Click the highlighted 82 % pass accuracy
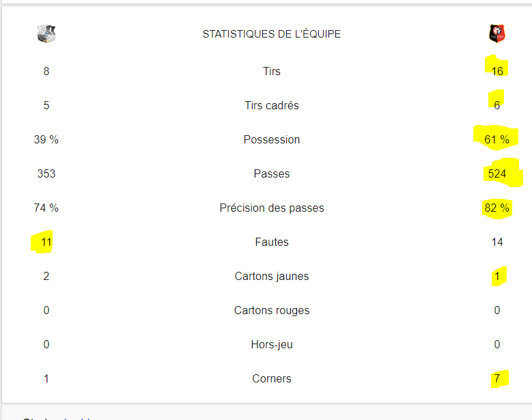The image size is (532, 420). [496, 208]
